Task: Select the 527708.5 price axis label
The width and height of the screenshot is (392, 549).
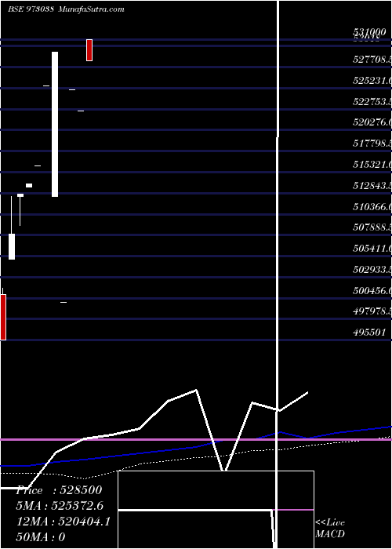Action: (x=372, y=60)
